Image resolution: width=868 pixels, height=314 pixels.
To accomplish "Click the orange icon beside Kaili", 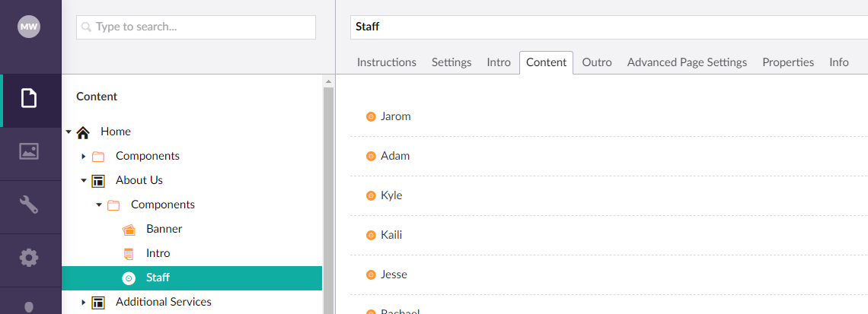I will (371, 236).
